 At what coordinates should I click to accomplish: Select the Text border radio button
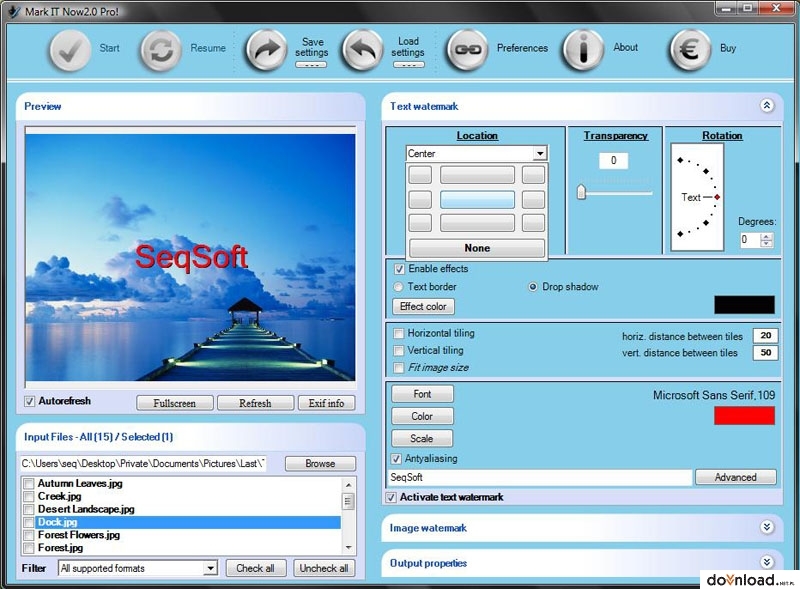pyautogui.click(x=398, y=287)
